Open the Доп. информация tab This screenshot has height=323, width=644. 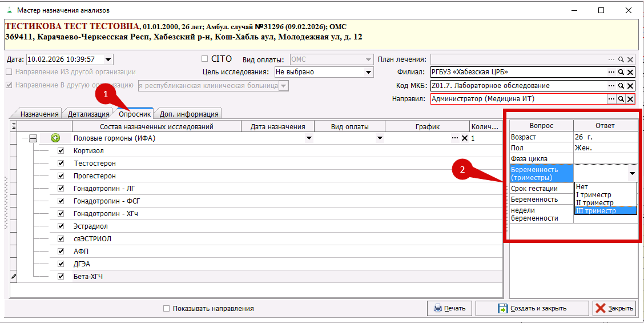188,114
